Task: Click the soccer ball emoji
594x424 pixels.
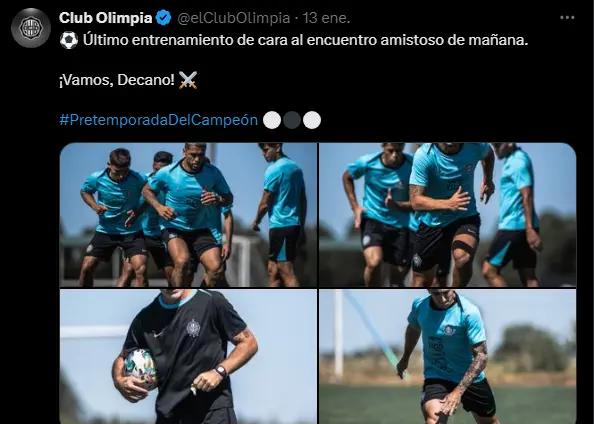Action: tap(69, 40)
